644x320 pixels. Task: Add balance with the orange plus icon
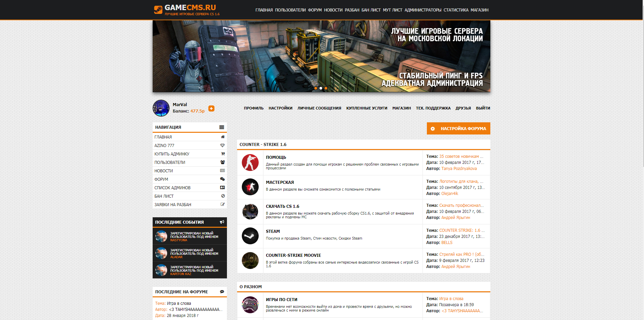point(211,108)
